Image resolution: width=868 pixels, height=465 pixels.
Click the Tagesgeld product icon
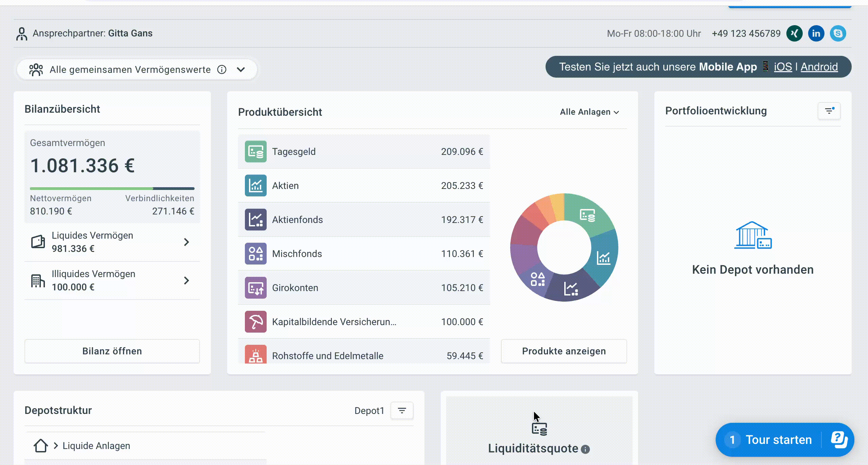pos(255,151)
